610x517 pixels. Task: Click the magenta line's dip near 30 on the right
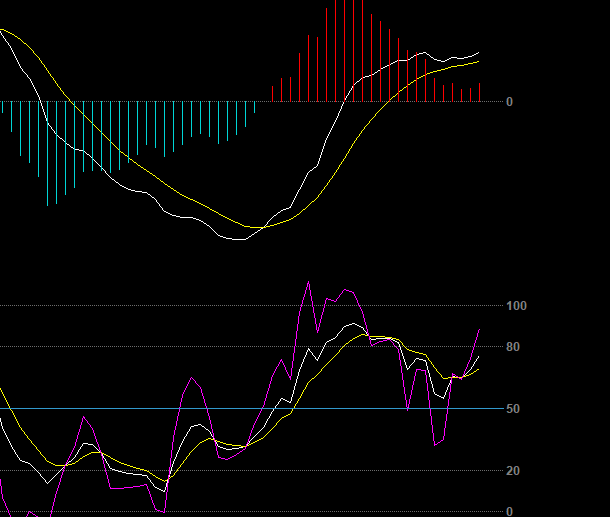click(x=435, y=444)
